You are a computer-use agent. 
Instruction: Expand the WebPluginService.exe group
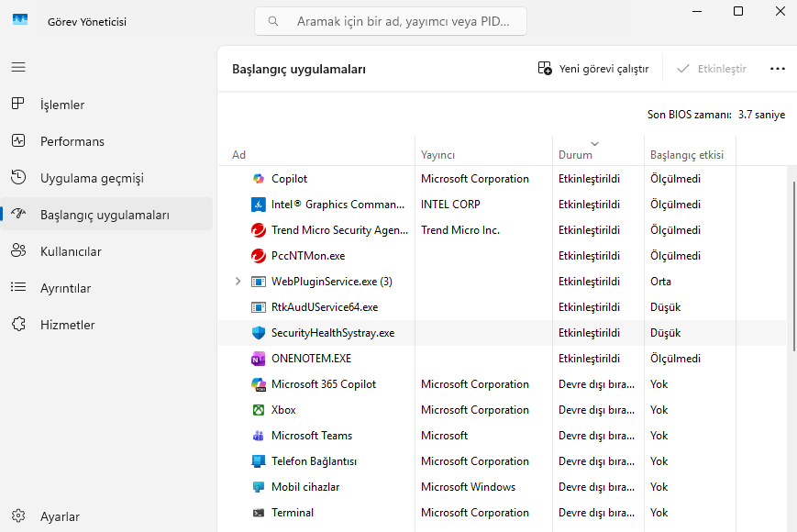click(x=238, y=282)
